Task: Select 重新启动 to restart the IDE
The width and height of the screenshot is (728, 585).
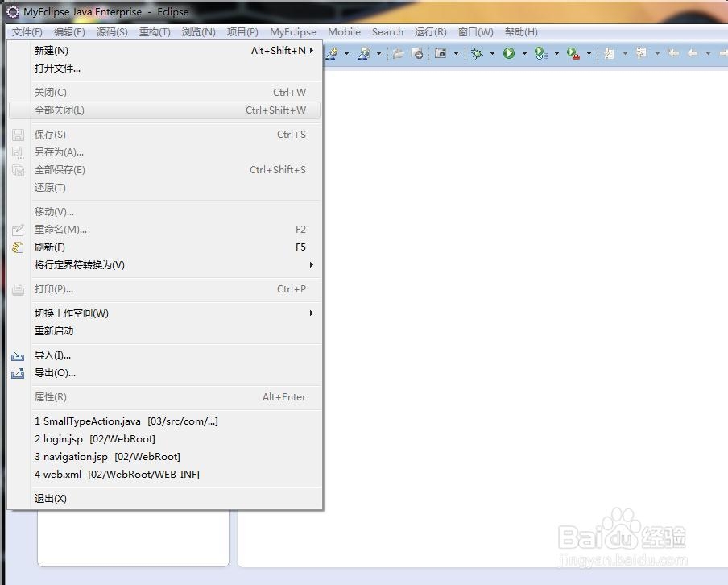Action: pos(165,331)
